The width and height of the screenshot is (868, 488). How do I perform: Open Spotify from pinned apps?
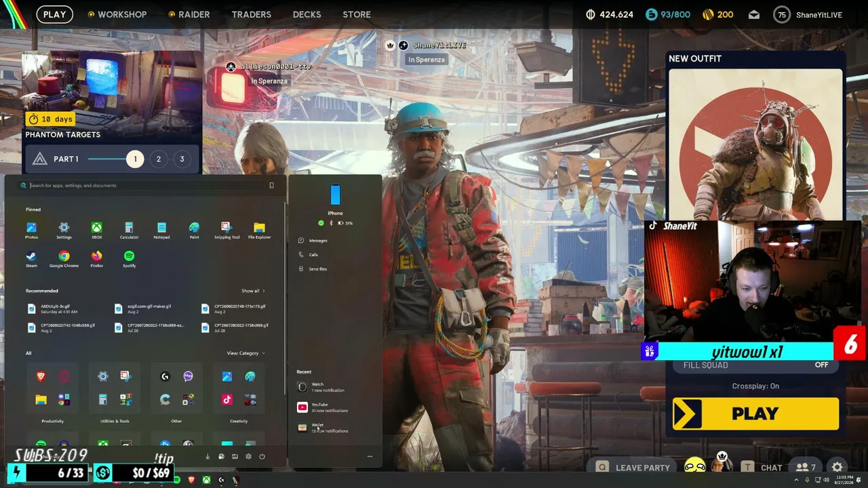129,258
